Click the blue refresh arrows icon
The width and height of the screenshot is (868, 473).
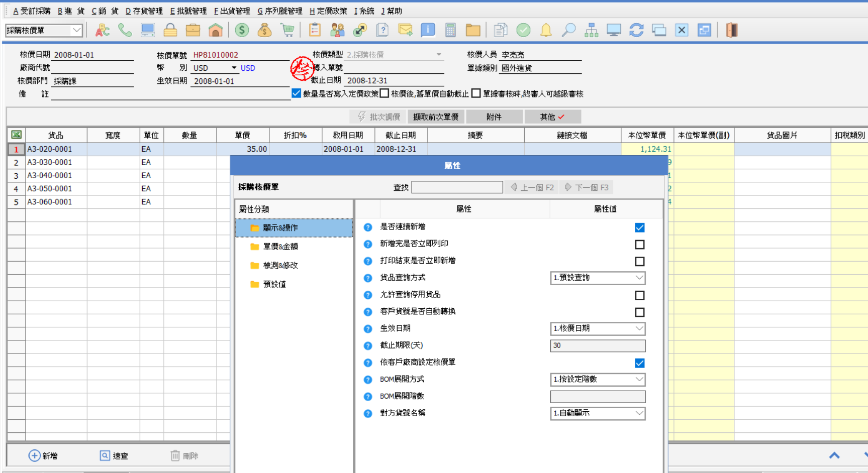pos(636,31)
